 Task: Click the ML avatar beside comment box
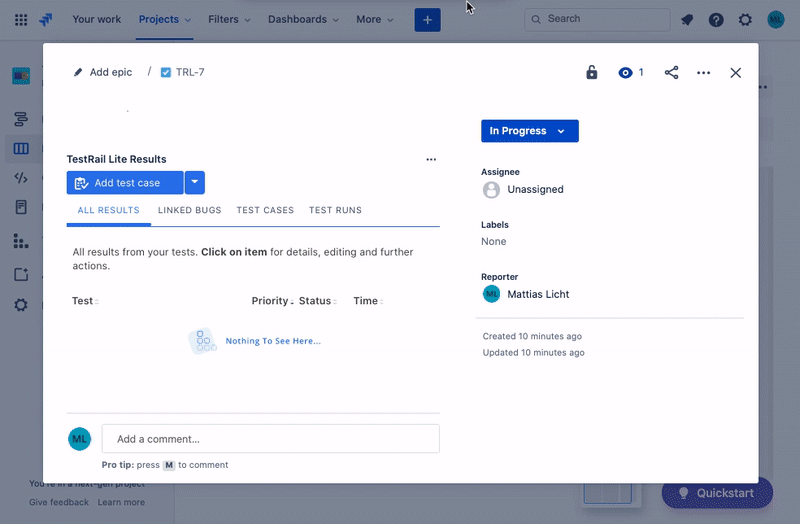(x=80, y=439)
